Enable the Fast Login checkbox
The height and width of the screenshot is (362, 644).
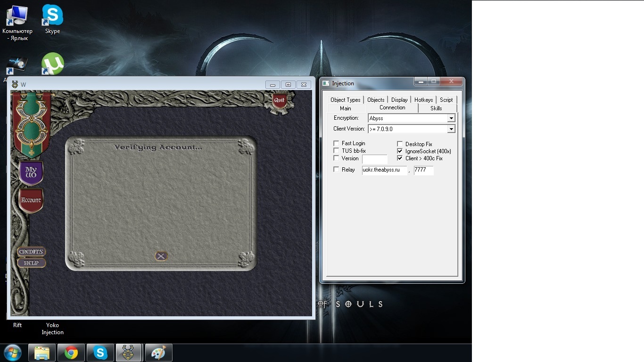pos(336,143)
